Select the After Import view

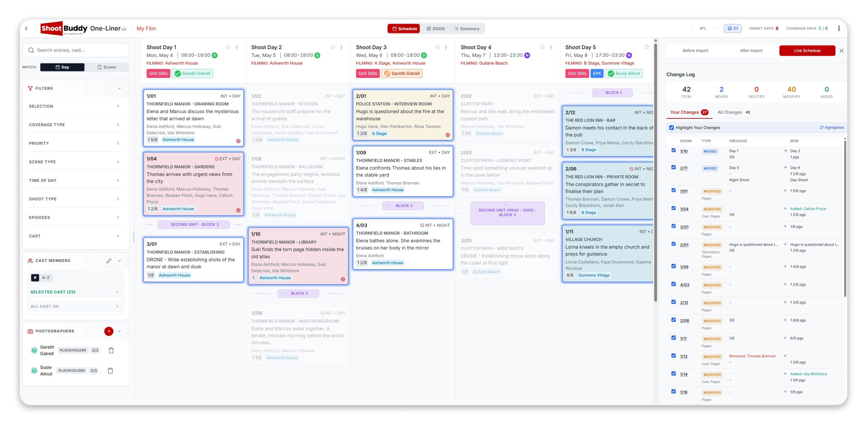click(751, 51)
